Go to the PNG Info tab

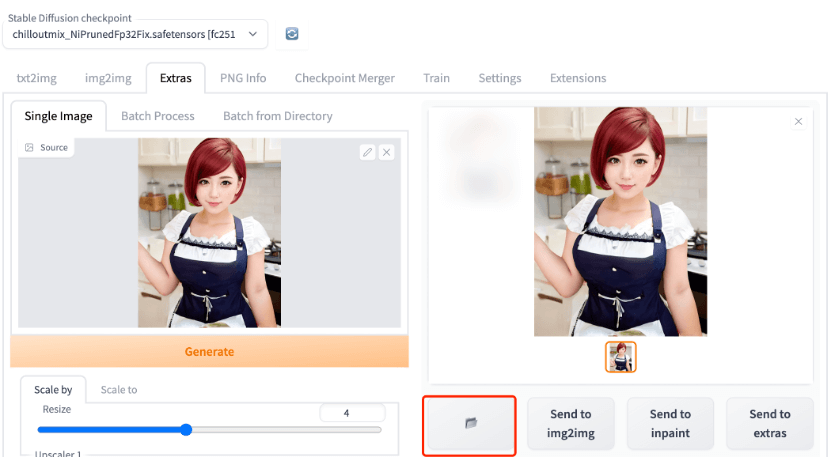coord(243,78)
